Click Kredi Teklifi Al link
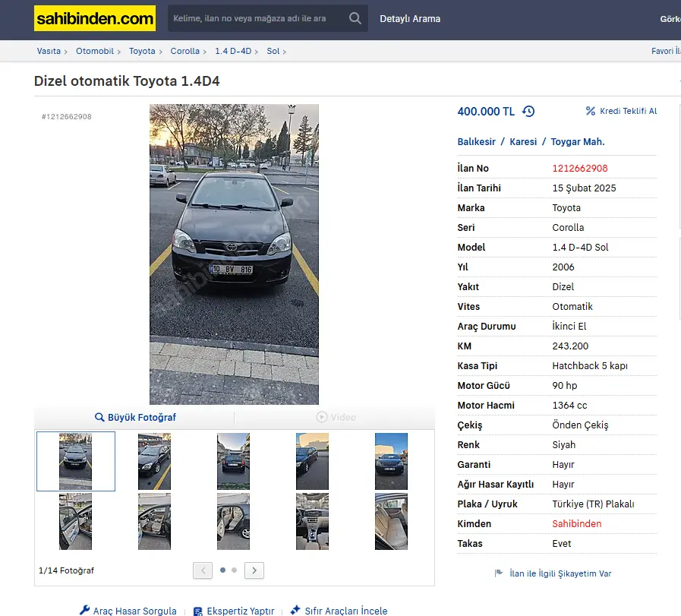This screenshot has width=681, height=616. [628, 111]
